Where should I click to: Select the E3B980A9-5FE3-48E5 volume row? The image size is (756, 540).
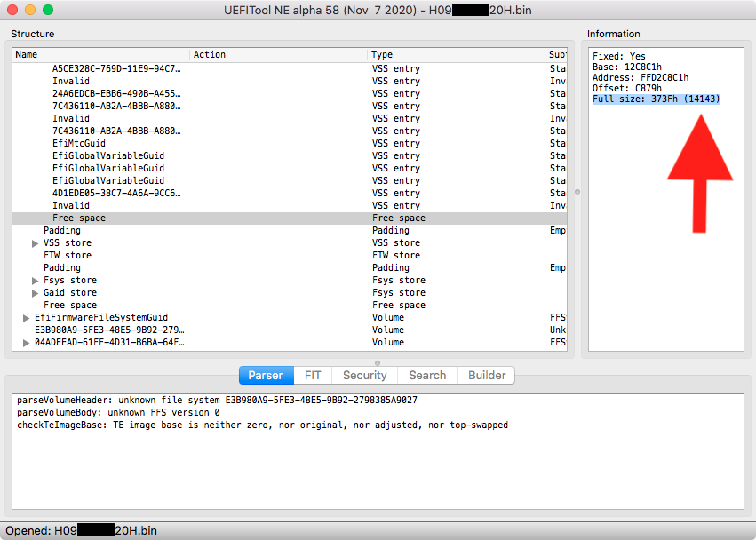pyautogui.click(x=290, y=330)
